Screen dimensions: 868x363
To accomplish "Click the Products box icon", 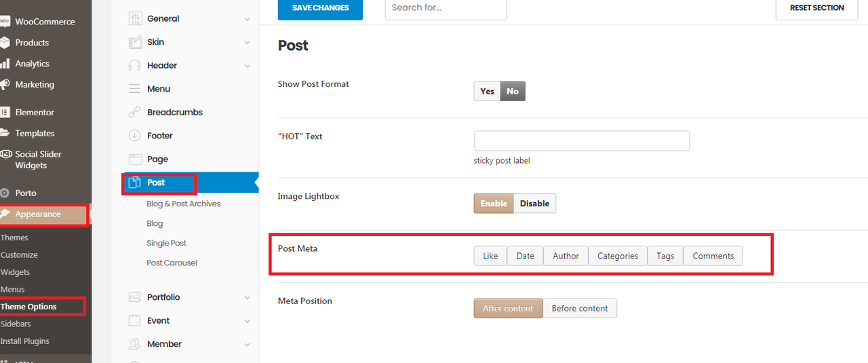I will tap(4, 43).
